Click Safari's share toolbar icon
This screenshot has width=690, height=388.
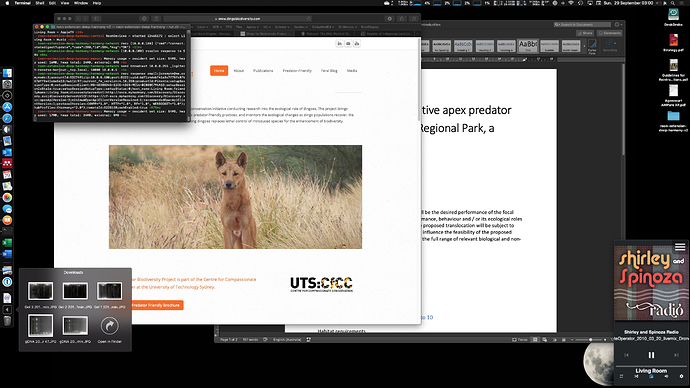coord(402,18)
